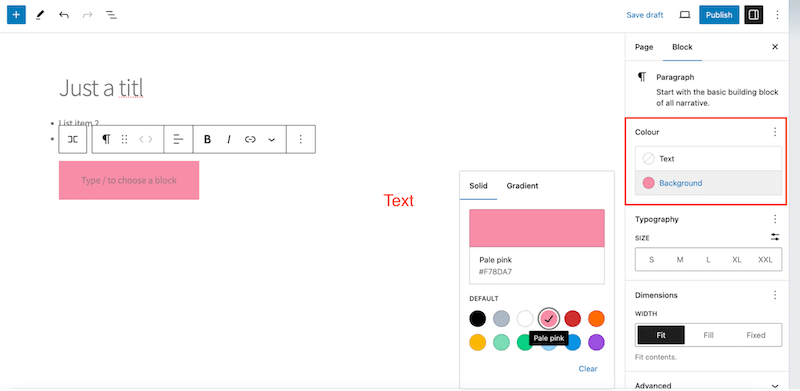Choose font size XL
The image size is (800, 391).
click(737, 260)
